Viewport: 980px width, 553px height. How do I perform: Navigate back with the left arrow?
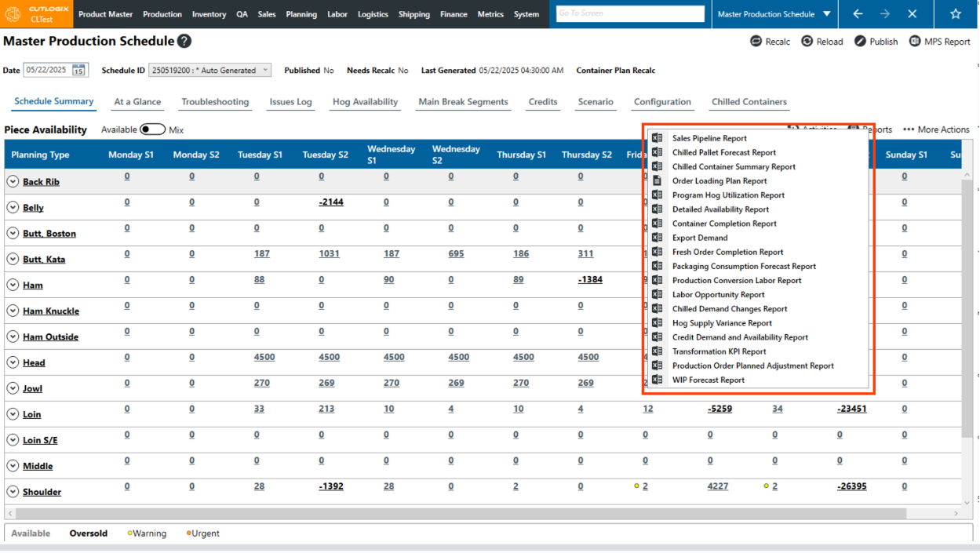[858, 14]
